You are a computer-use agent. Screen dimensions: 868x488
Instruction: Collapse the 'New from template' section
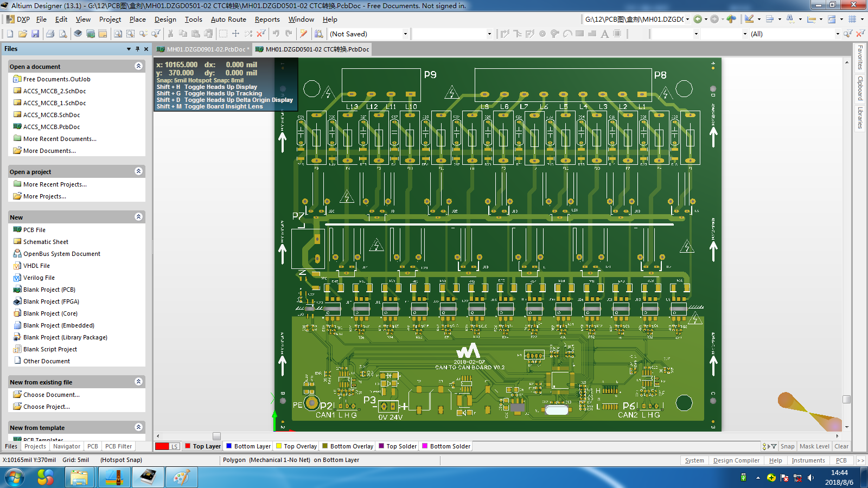click(138, 427)
